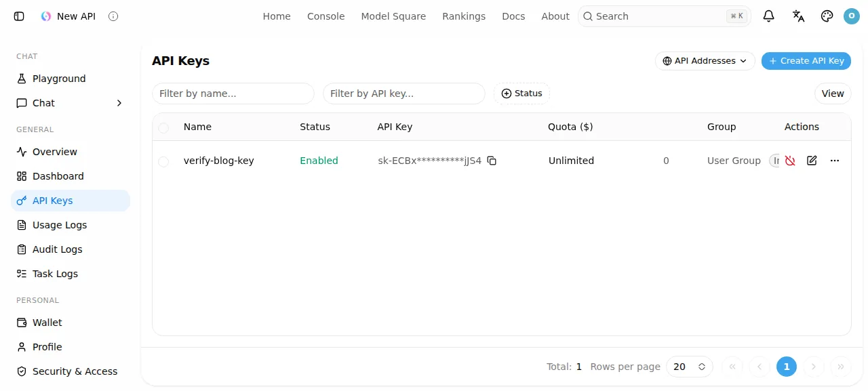Open Docs in top navigation
The width and height of the screenshot is (868, 391).
coord(513,16)
